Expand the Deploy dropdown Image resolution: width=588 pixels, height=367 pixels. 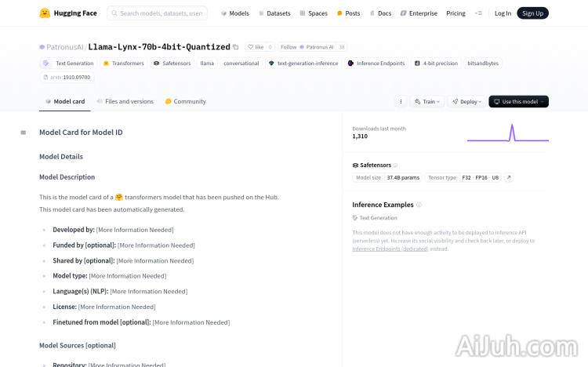click(x=469, y=102)
